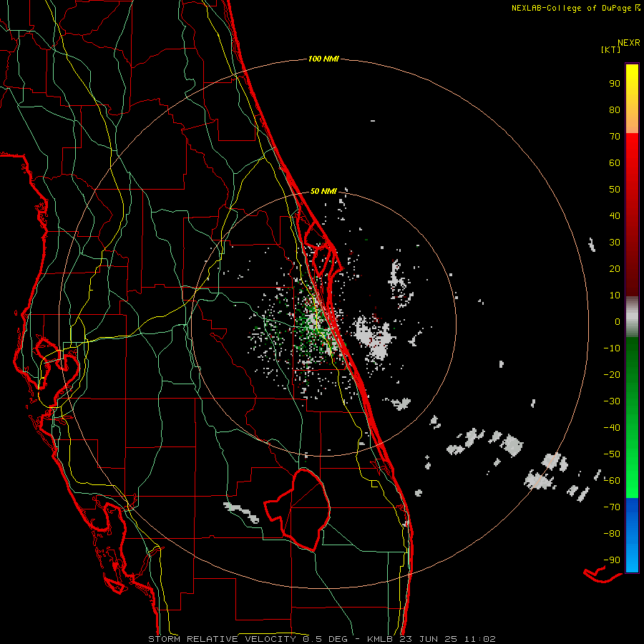This screenshot has width=644, height=644.
Task: Click the gray zero-velocity segment of color bar
Action: point(632,317)
